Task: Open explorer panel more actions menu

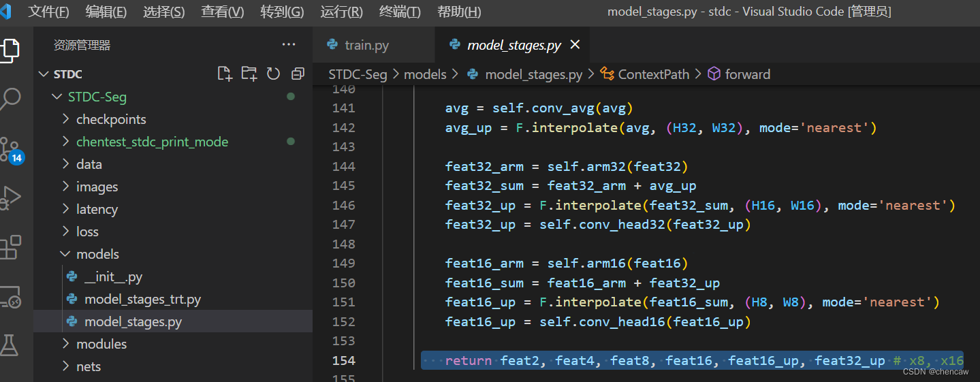Action: tap(289, 45)
